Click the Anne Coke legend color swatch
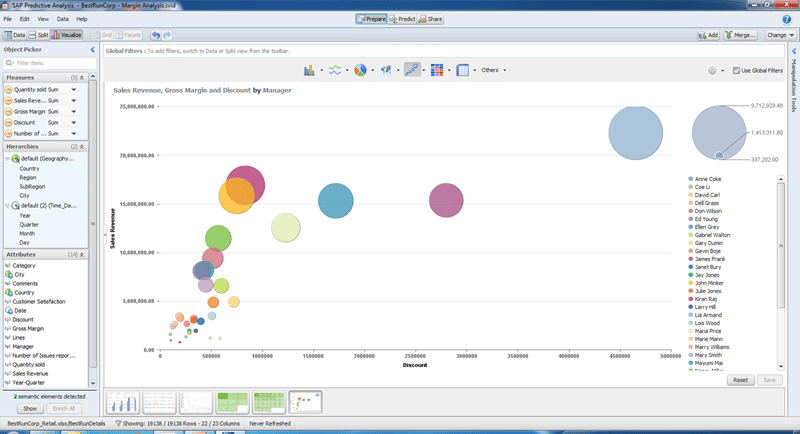Screen dimensions: 800x434 [690, 179]
